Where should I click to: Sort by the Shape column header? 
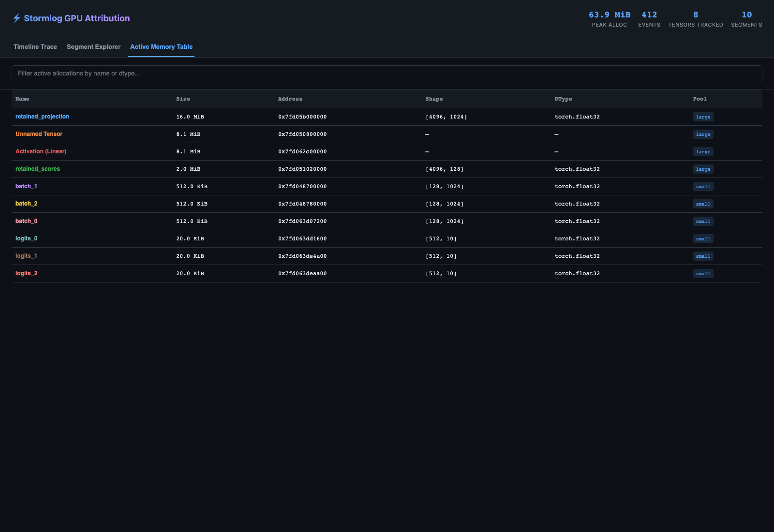coord(434,99)
